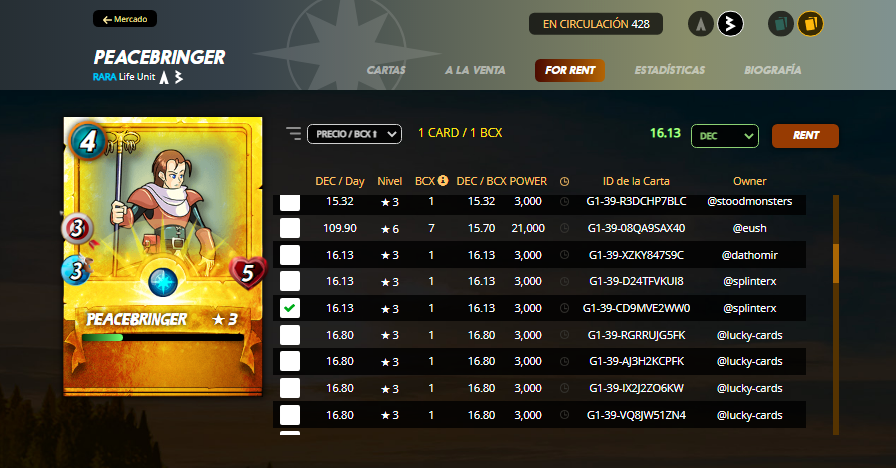896x468 pixels.
Task: Click the DEC / BCX column header
Action: (482, 181)
